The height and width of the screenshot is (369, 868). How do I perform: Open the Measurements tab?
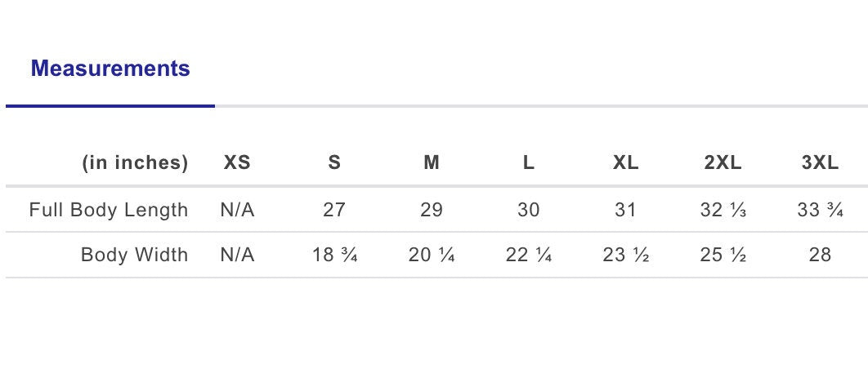click(x=110, y=69)
